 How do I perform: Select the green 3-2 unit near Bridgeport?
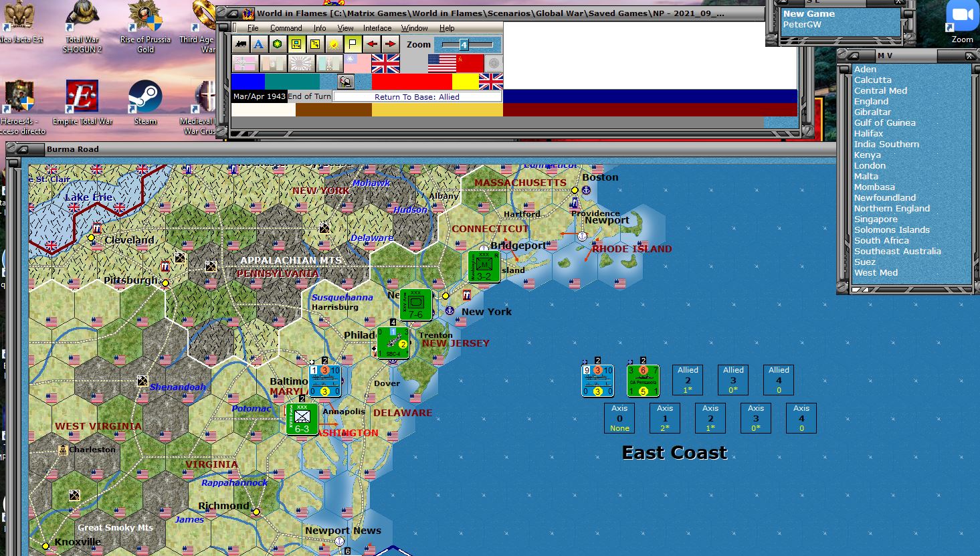click(484, 267)
